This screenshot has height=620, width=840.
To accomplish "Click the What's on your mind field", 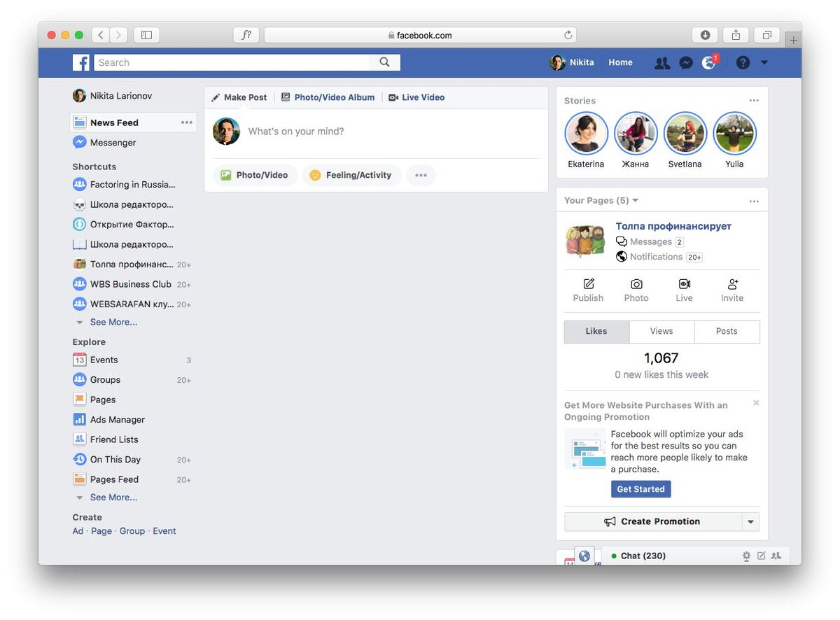I will pos(393,132).
